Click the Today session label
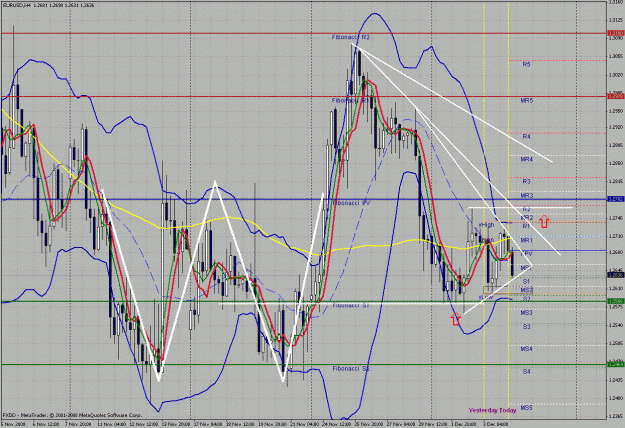 click(x=507, y=410)
